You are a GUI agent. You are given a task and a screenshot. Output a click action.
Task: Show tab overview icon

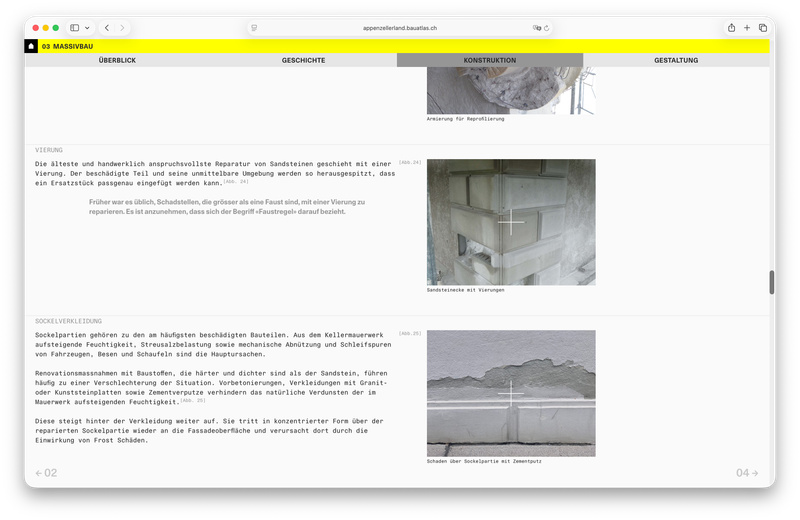point(762,28)
